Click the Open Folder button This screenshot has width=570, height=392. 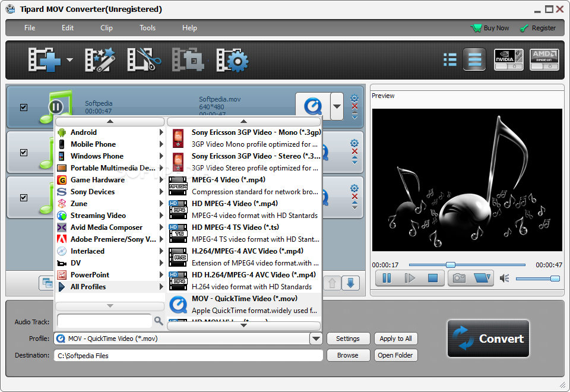(396, 355)
